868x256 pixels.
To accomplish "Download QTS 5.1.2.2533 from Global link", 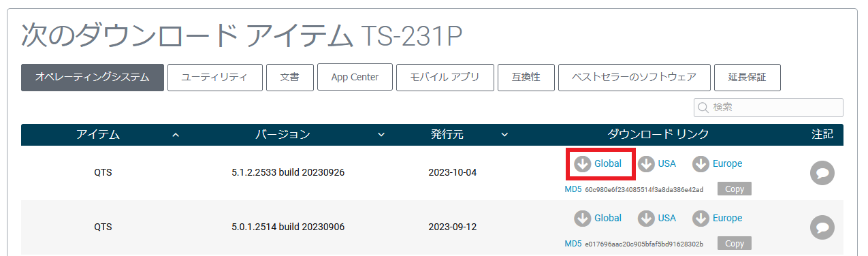I will pyautogui.click(x=598, y=163).
